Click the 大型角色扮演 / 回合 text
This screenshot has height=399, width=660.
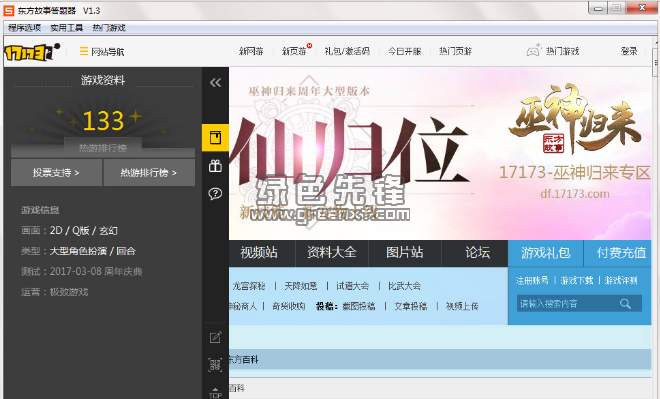[x=93, y=251]
